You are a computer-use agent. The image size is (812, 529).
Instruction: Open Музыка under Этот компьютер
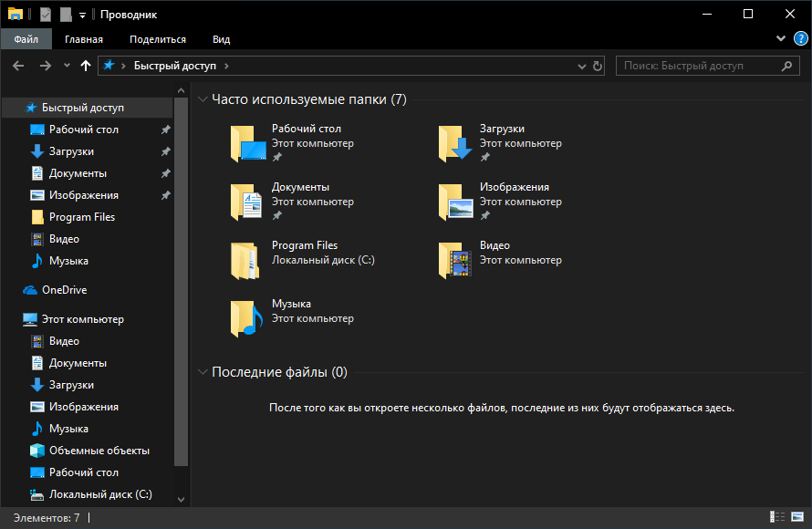pos(68,429)
